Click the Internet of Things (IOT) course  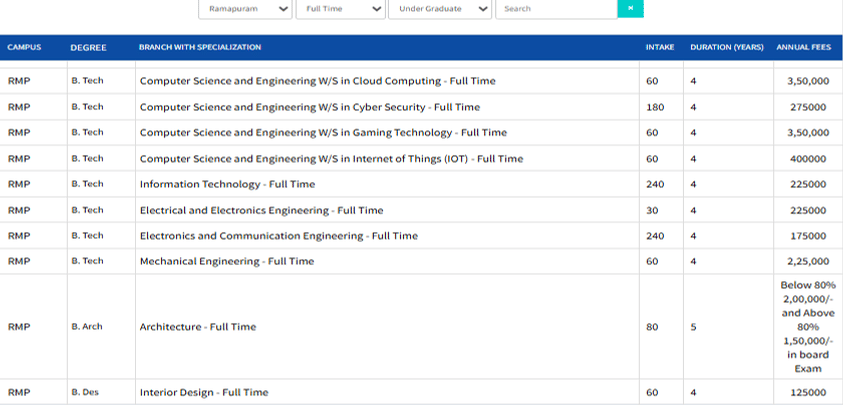(331, 159)
